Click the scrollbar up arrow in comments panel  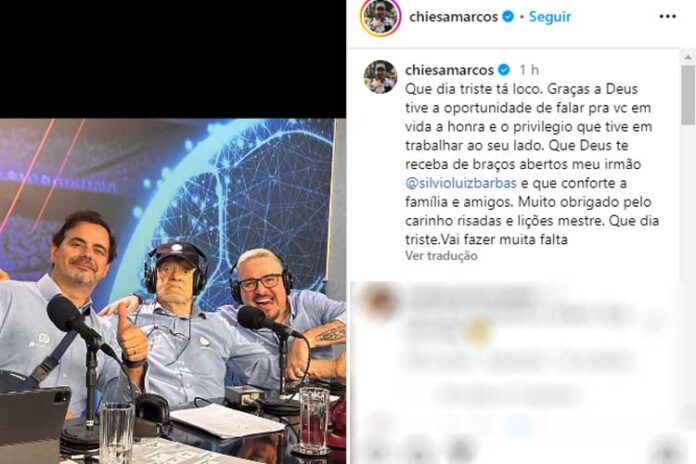click(688, 57)
